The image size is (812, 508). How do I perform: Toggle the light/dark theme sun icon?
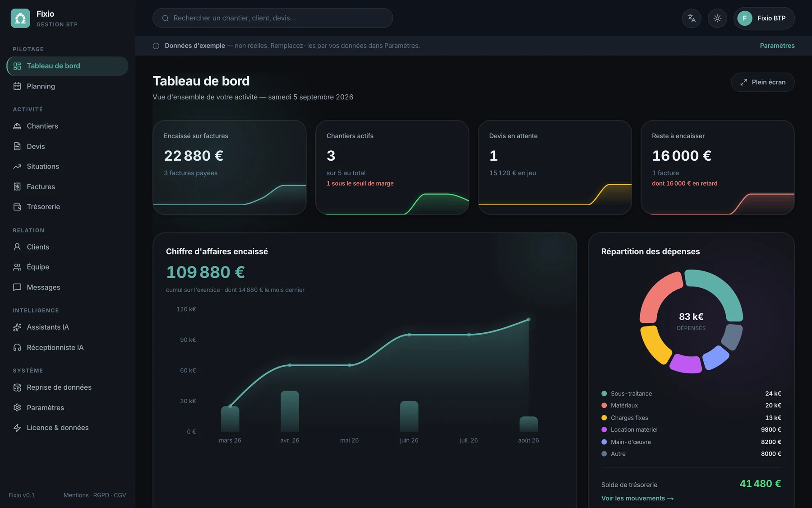717,19
